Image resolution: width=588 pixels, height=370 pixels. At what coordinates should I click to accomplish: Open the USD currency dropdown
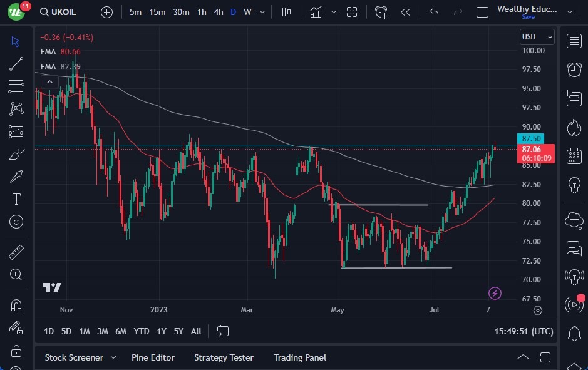[537, 37]
